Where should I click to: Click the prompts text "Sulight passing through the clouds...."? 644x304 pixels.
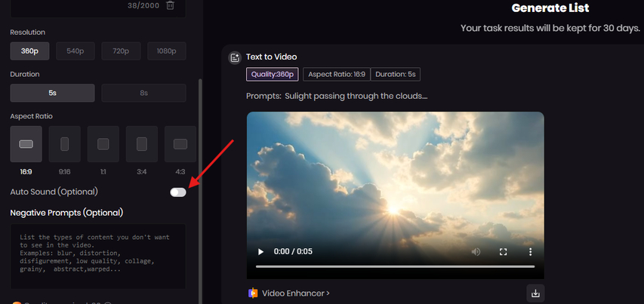coord(356,97)
